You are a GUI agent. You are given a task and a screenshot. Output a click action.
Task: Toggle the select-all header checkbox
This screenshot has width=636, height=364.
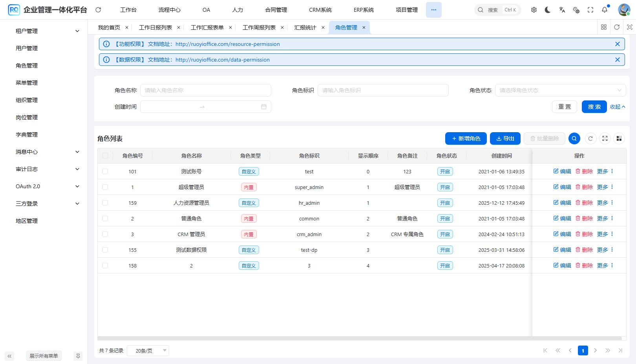coord(105,156)
